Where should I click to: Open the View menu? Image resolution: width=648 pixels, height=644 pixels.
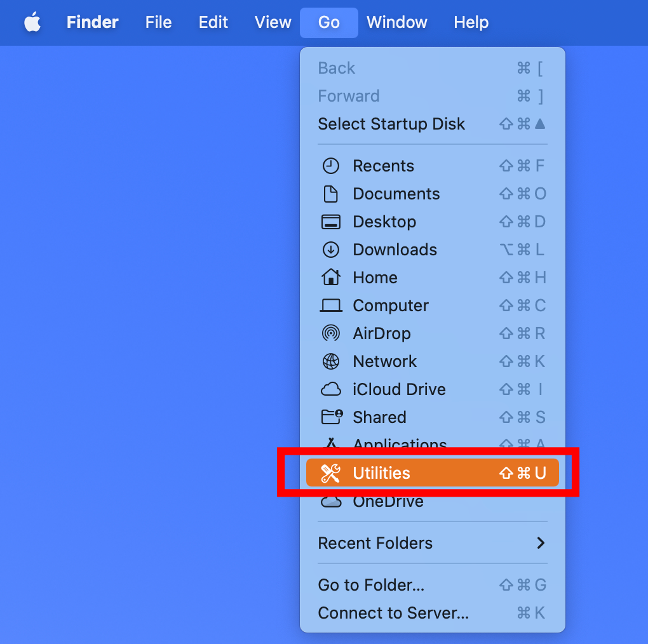tap(273, 22)
